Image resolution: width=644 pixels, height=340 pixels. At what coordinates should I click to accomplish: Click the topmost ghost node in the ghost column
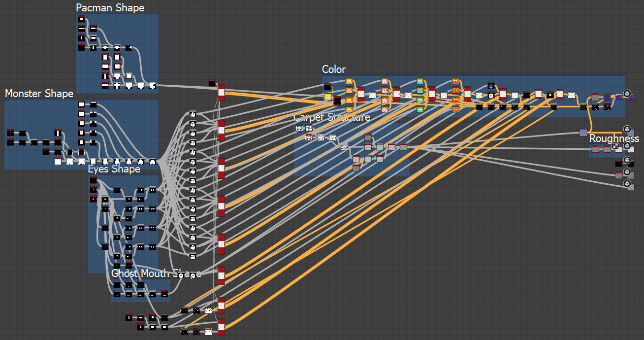click(193, 114)
